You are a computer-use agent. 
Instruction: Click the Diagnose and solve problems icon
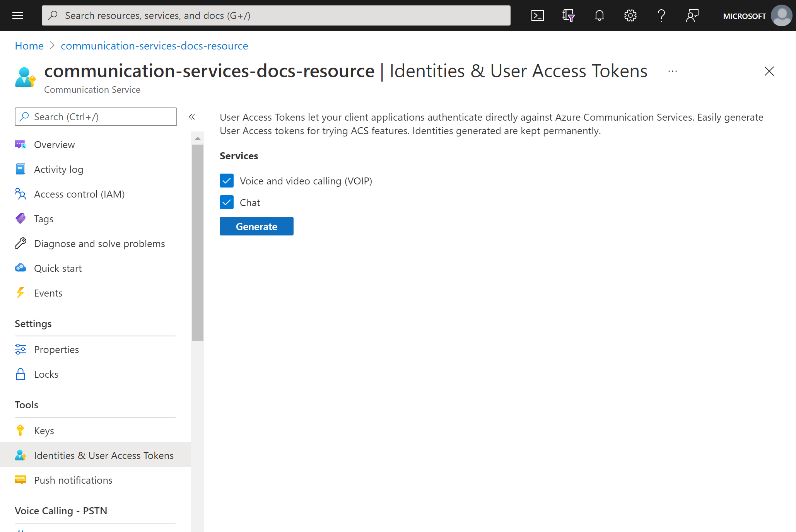[x=20, y=243]
